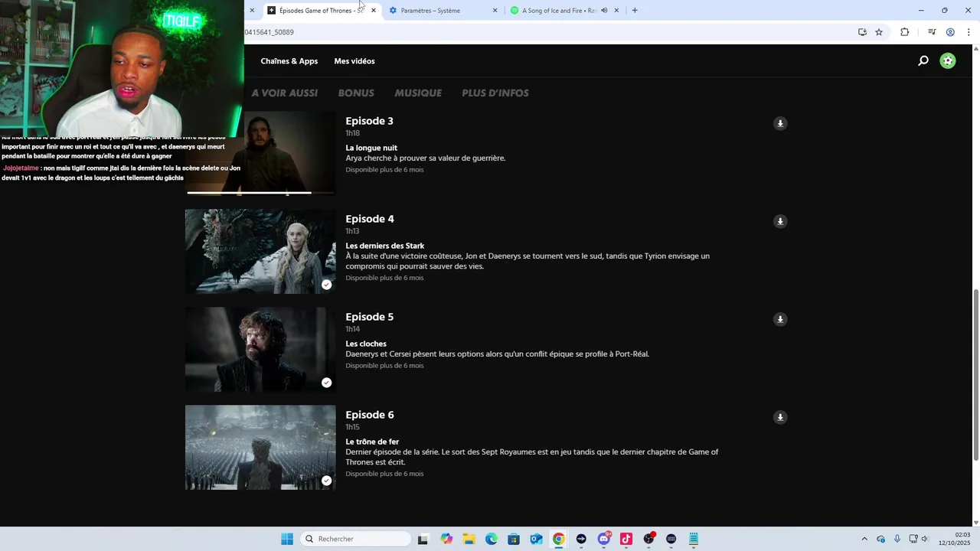Select the text 'Les derniers des Stark'

click(384, 246)
